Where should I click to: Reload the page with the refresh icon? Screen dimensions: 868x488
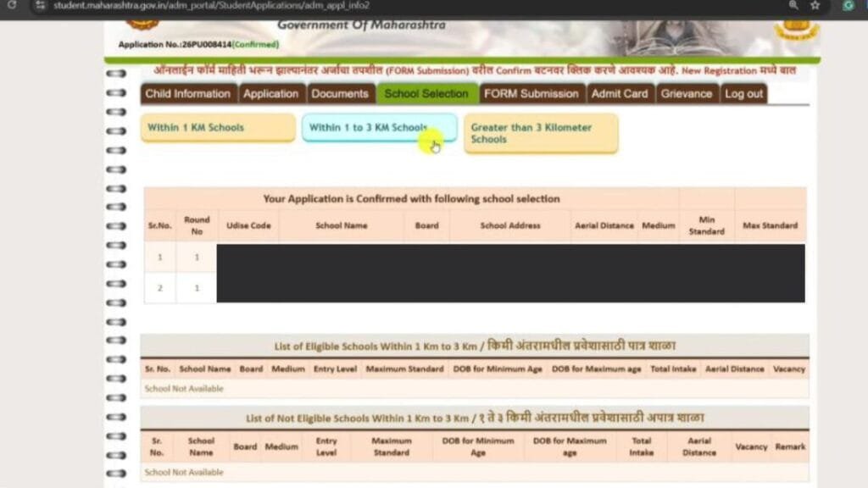click(x=12, y=5)
